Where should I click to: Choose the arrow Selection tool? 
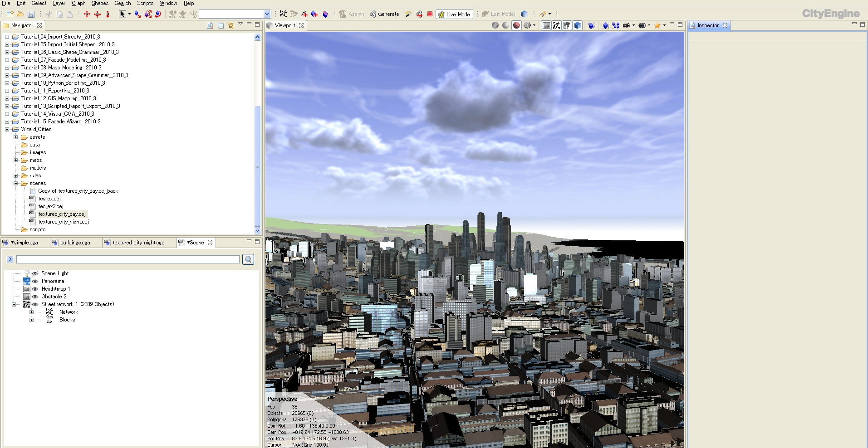tap(122, 14)
